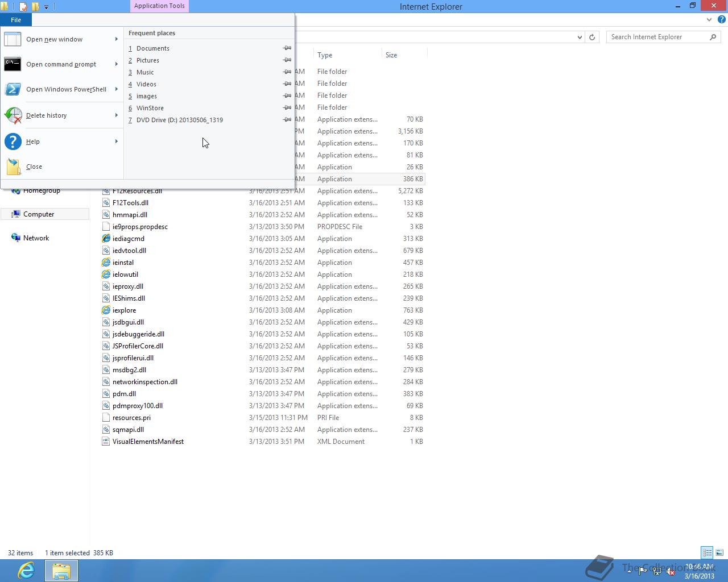Choose Close in File menu

point(61,167)
